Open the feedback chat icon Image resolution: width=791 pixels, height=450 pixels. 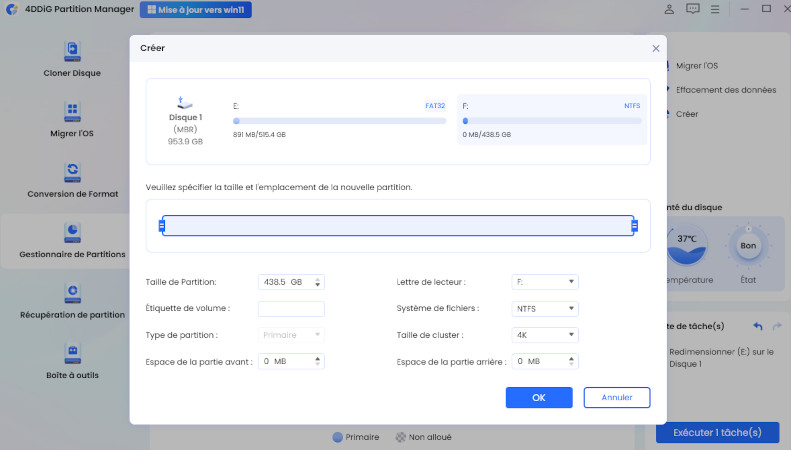pyautogui.click(x=693, y=9)
